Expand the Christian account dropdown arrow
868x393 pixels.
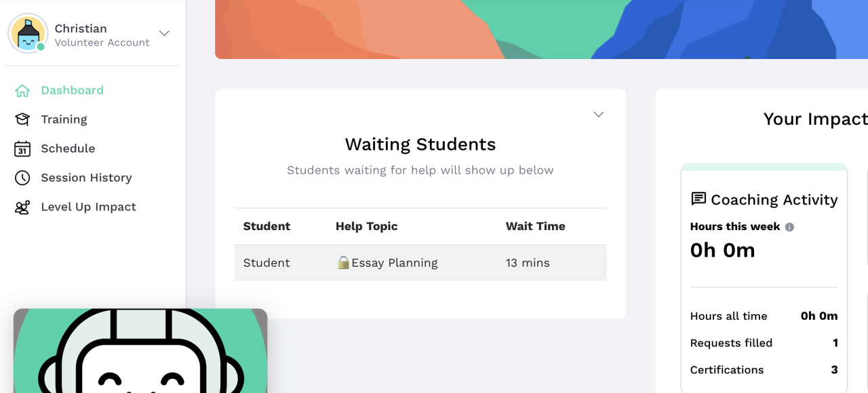pyautogui.click(x=164, y=33)
